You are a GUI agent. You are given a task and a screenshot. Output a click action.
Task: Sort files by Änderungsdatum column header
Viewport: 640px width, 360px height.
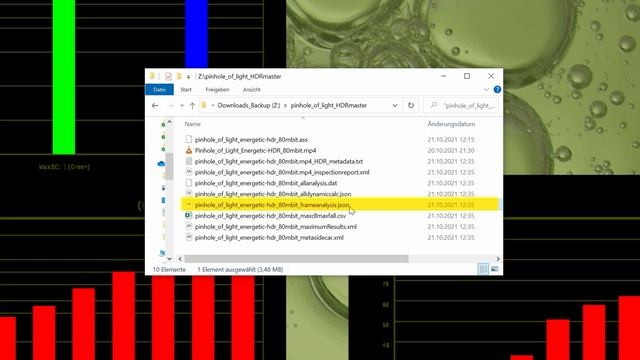[x=451, y=124]
